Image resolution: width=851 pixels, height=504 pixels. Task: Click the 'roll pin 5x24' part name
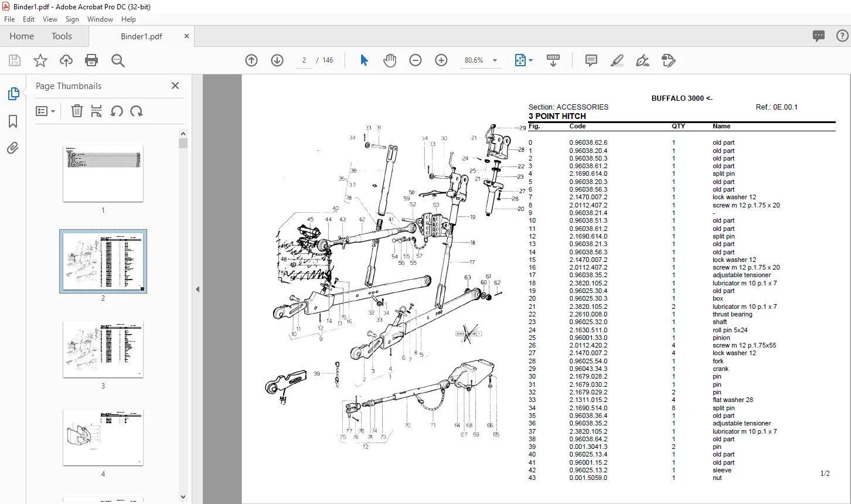tap(730, 330)
